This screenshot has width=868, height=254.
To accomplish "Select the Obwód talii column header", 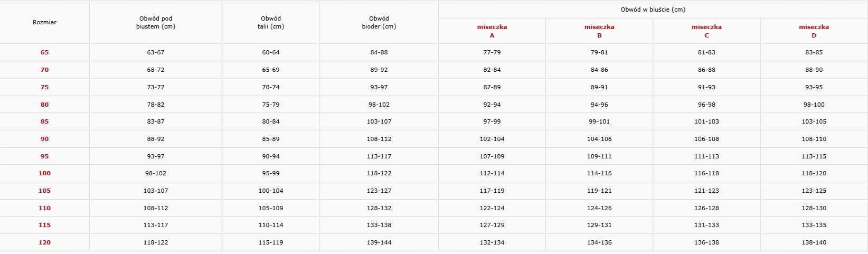I will point(271,22).
